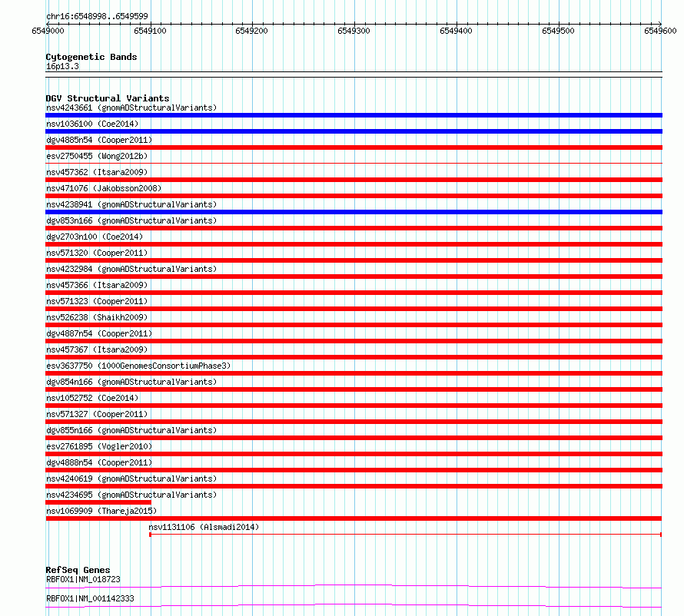
Task: Open variant nsv457362 (Itsara2009) label
Action: [x=97, y=172]
